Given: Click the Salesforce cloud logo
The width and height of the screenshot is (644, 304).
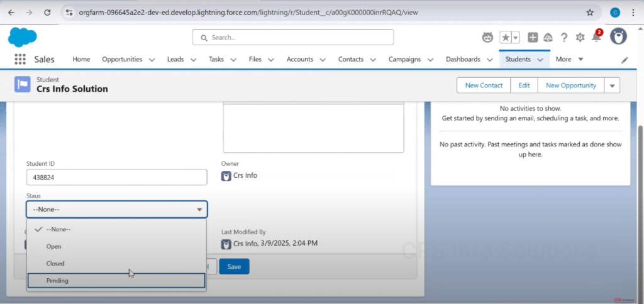Looking at the screenshot, I should tap(23, 37).
